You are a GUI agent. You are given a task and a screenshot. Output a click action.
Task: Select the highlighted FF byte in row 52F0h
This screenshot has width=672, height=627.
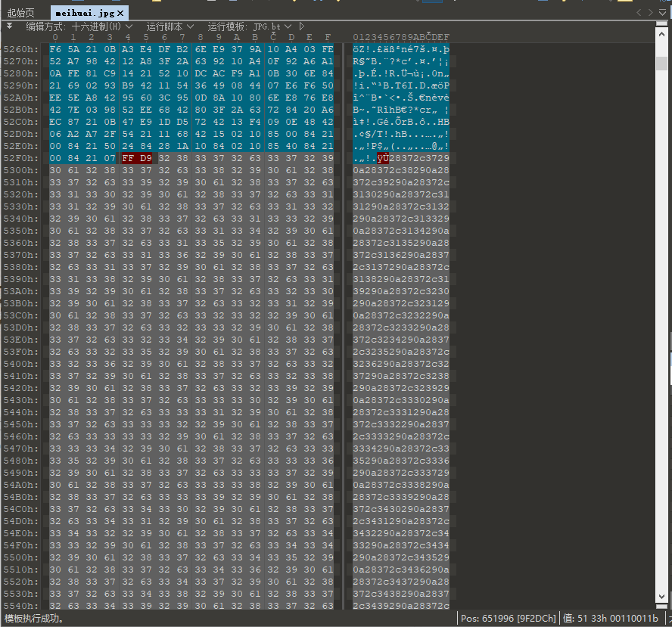(128, 158)
